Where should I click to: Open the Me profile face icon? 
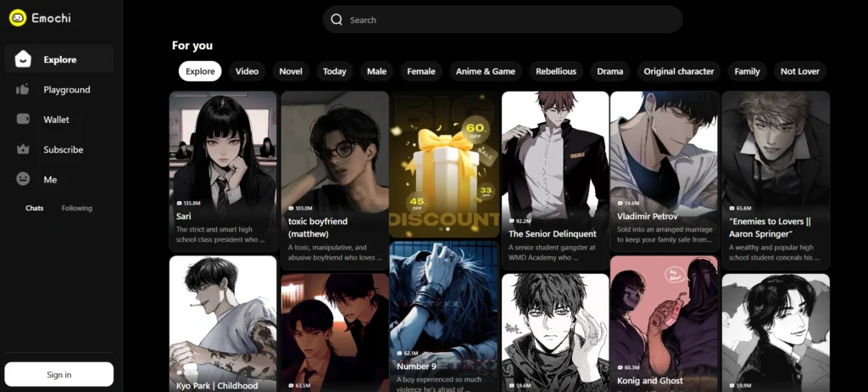(x=24, y=179)
